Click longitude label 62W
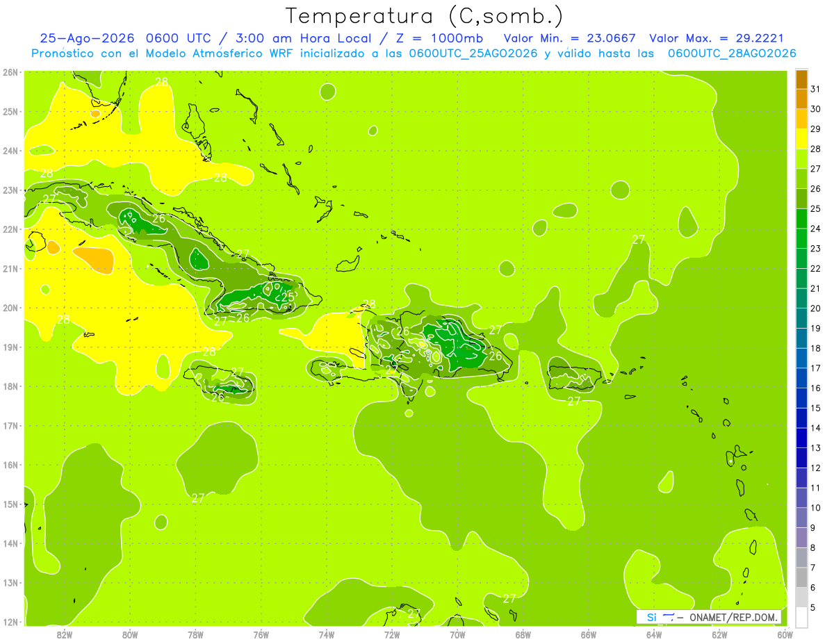 [719, 634]
